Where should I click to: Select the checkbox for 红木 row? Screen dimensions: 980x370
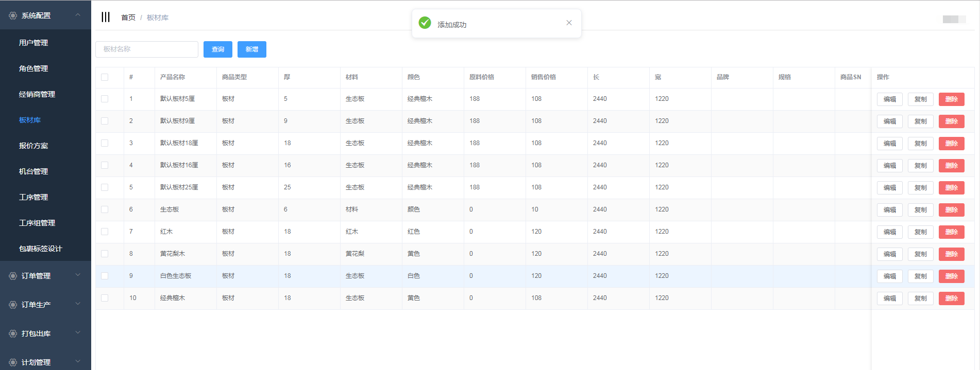coord(105,232)
